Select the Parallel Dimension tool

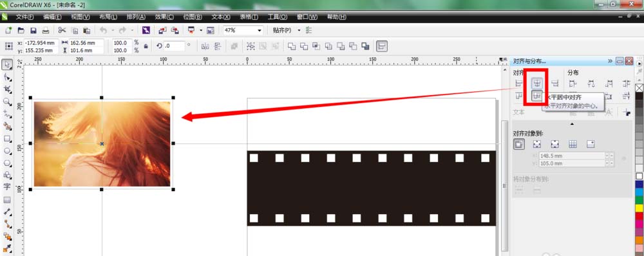[7, 212]
